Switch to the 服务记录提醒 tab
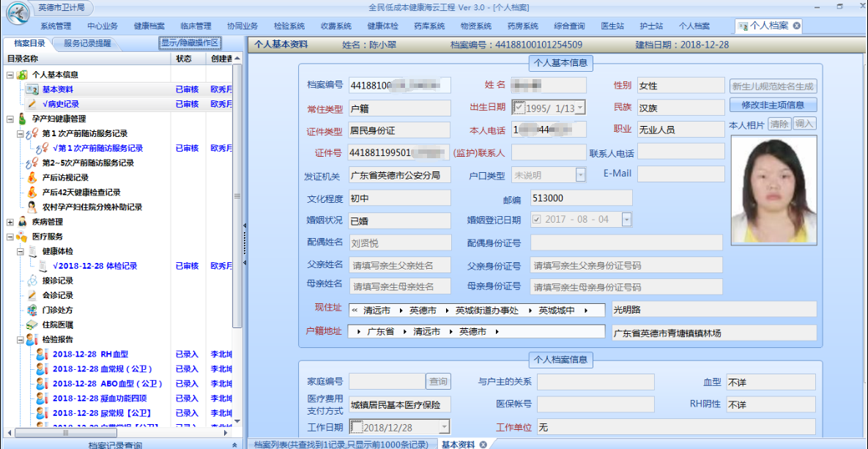Screen dimensions: 868x449 coord(87,43)
